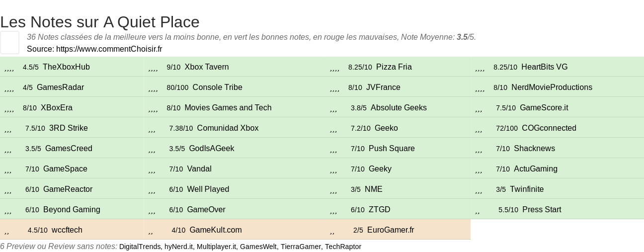
Task: Click the star rating icons beside TheXboxHub
Action: pyautogui.click(x=9, y=68)
